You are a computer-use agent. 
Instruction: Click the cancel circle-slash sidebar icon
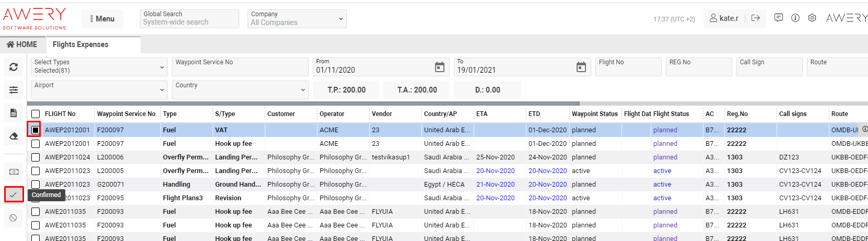coord(14,218)
